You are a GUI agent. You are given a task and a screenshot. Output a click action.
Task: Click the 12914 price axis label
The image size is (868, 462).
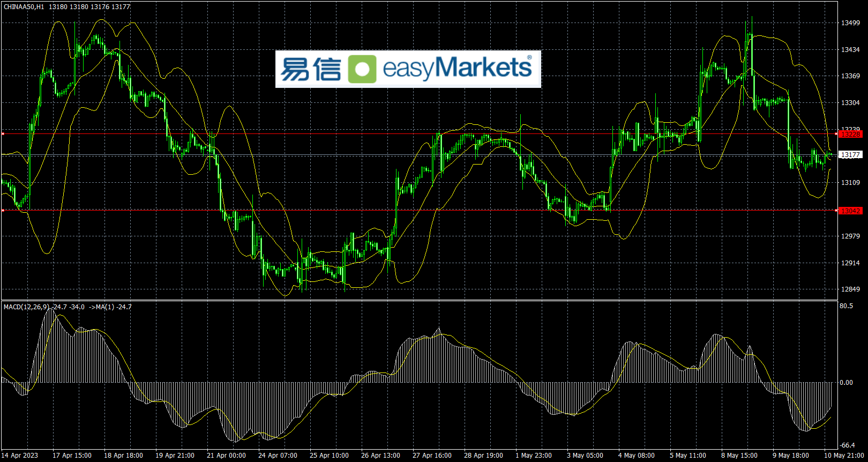pos(850,263)
